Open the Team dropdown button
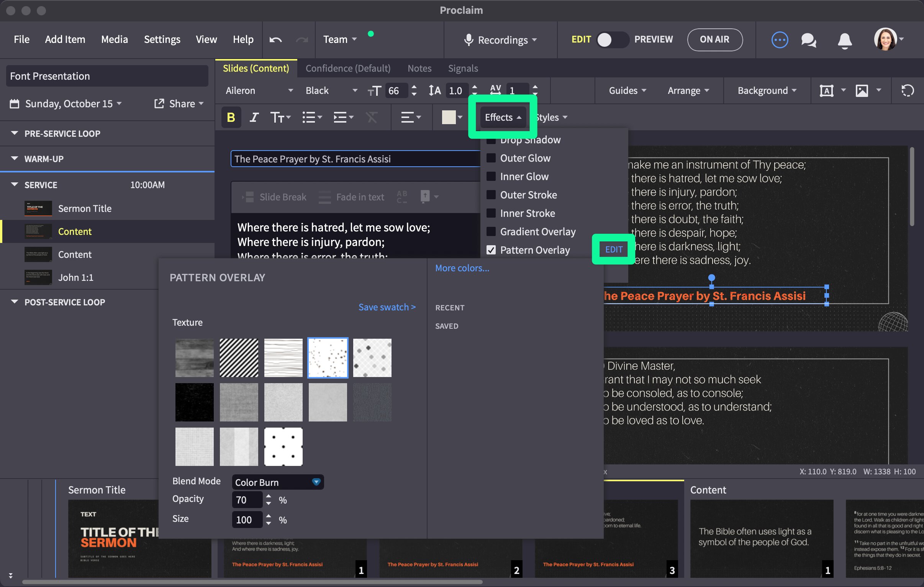 [x=340, y=39]
